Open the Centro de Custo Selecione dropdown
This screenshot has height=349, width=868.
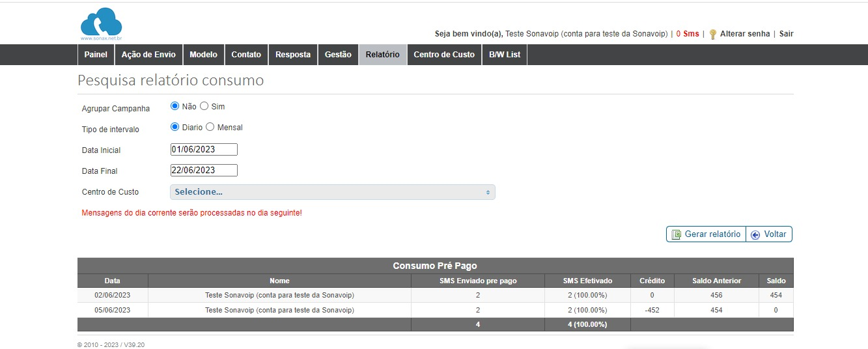(332, 192)
